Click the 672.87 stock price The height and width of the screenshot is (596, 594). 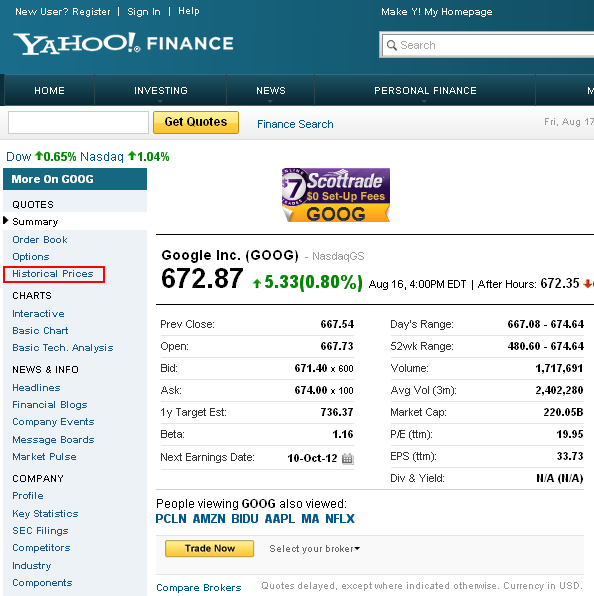click(202, 279)
